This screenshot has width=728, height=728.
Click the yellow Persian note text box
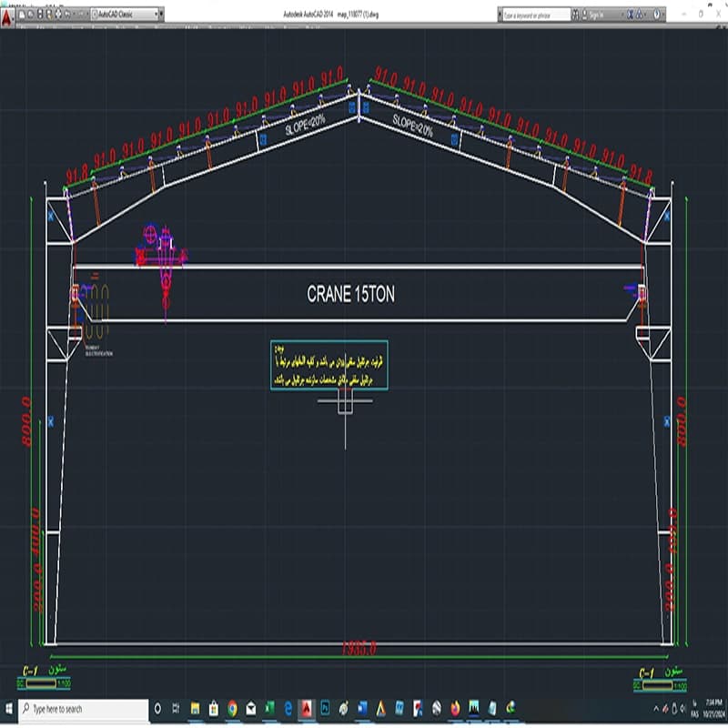click(329, 365)
